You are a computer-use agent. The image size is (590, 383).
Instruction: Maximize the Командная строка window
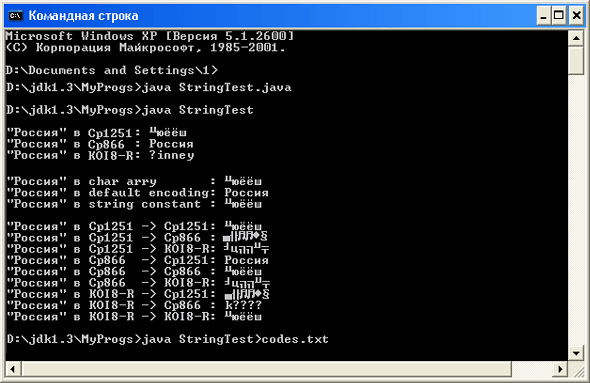pos(559,16)
